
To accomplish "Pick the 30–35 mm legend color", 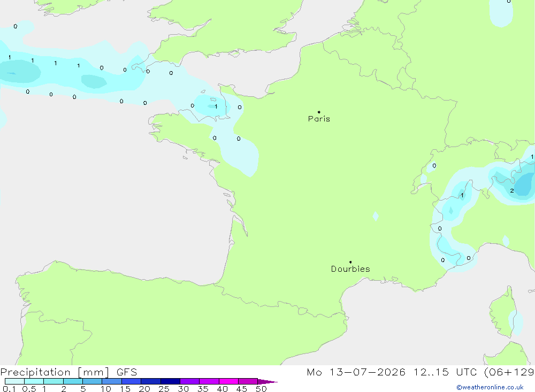I will [x=190, y=381].
